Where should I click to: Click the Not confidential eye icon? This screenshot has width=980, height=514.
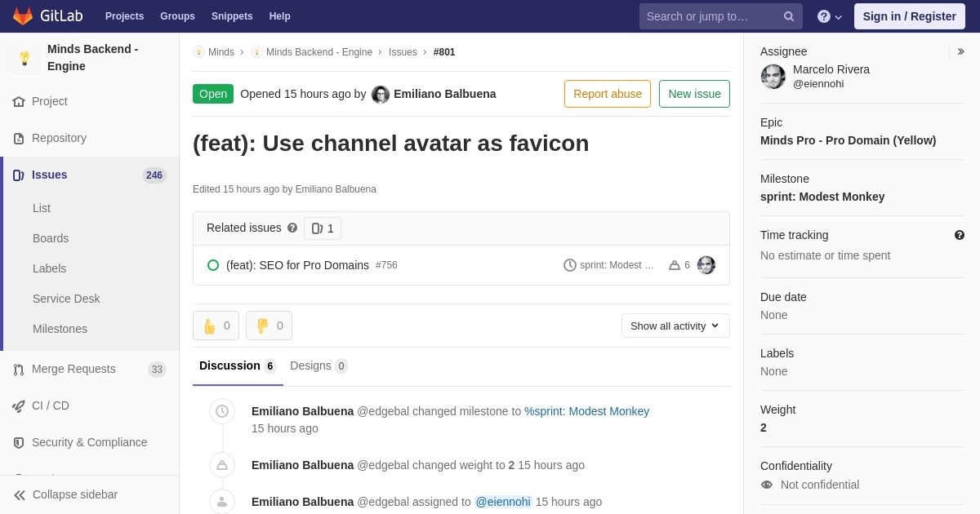point(767,485)
